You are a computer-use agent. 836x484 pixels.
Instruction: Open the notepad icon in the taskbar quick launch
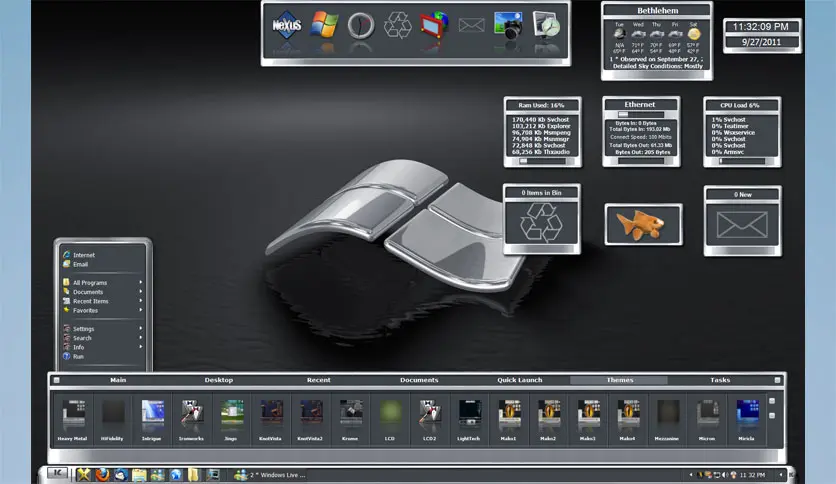[x=139, y=474]
